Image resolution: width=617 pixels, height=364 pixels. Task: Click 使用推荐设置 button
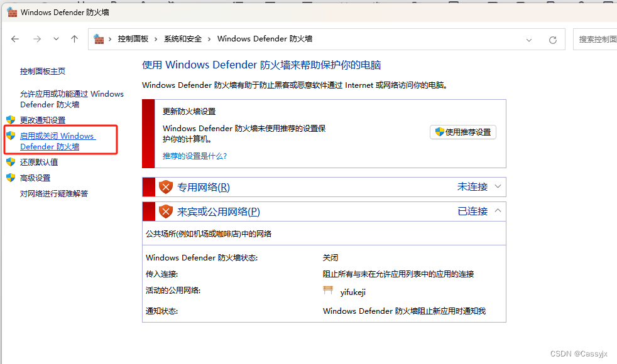(462, 132)
